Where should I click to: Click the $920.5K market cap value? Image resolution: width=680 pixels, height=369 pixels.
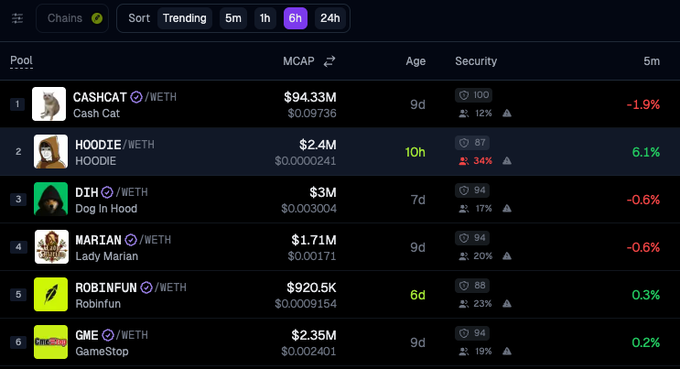click(x=311, y=288)
